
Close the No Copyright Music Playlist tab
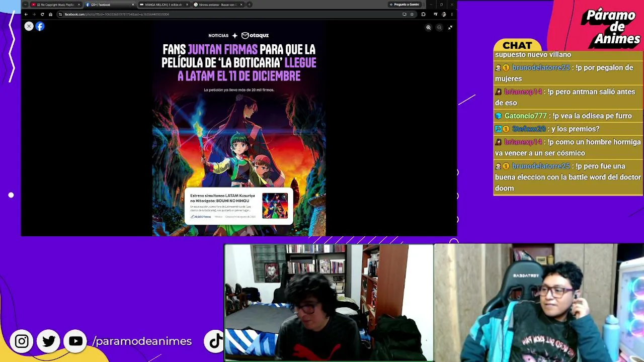coord(78,5)
